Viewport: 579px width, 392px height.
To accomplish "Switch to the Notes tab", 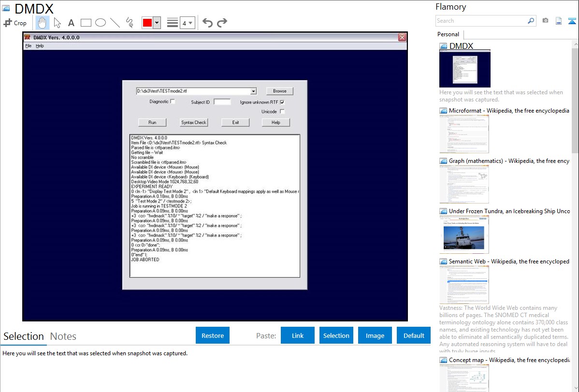I will tap(63, 336).
